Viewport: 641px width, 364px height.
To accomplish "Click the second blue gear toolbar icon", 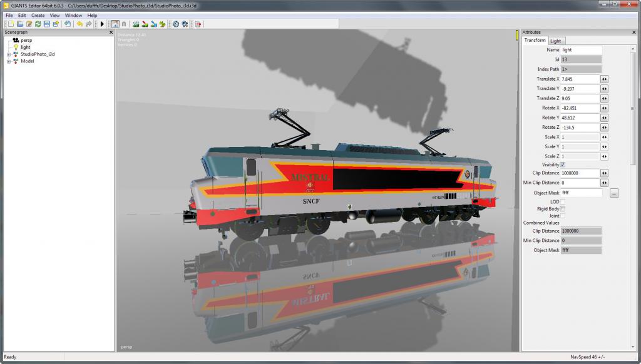I will click(x=185, y=24).
